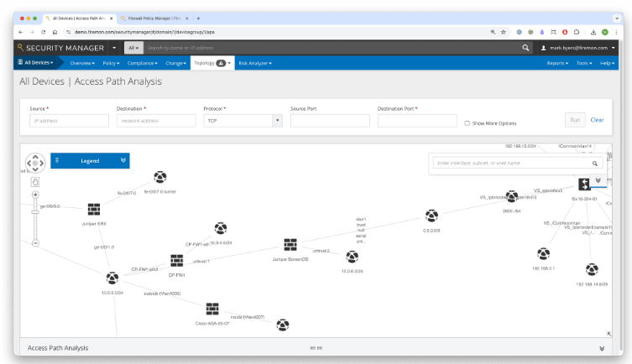
Task: Click the 192.168.3.1 network cloud node
Action: pyautogui.click(x=543, y=253)
